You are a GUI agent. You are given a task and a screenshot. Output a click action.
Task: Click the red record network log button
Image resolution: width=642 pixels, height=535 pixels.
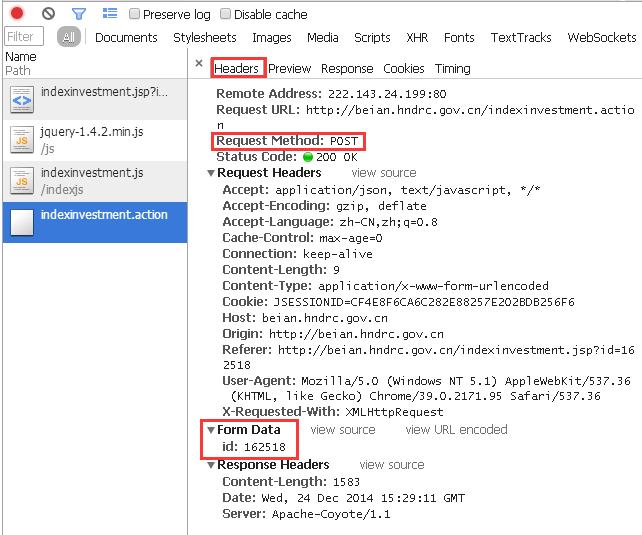coord(17,14)
